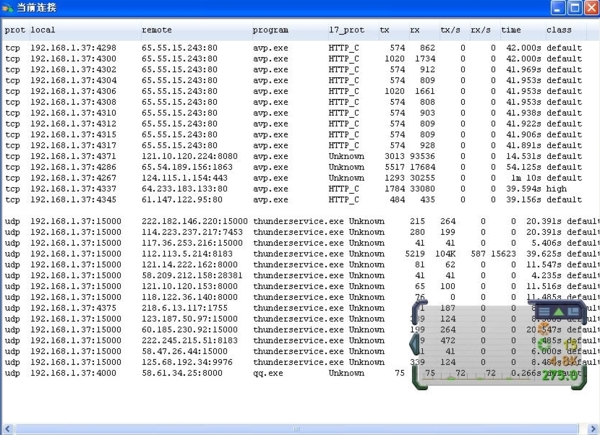The height and width of the screenshot is (435, 600).
Task: Click remote address 58.47.26.44:15000
Action: point(184,351)
